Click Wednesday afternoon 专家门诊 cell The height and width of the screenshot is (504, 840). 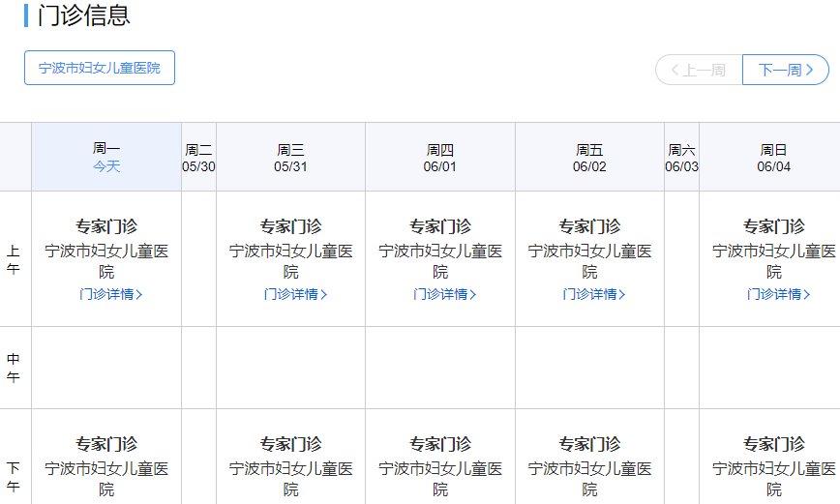coord(290,444)
